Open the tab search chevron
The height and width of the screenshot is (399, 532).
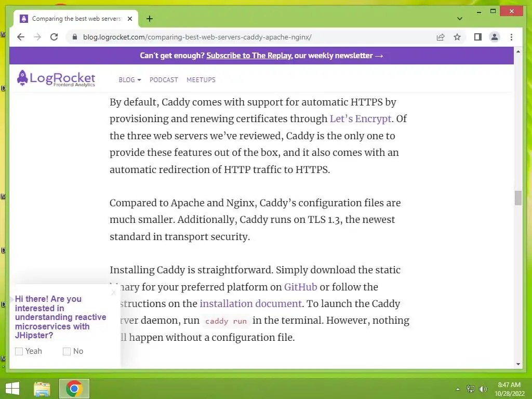(460, 19)
